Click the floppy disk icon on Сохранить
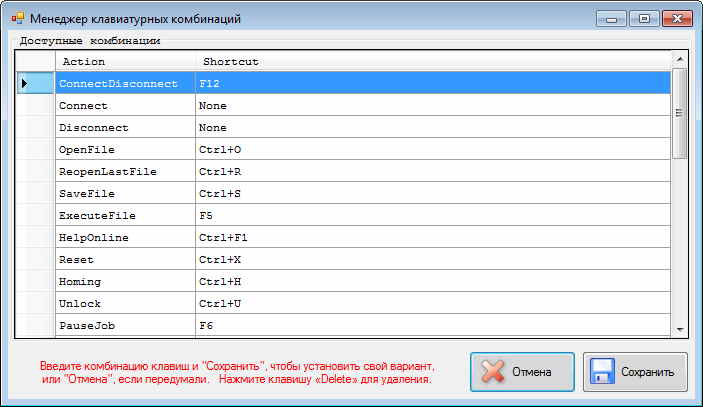 [603, 372]
